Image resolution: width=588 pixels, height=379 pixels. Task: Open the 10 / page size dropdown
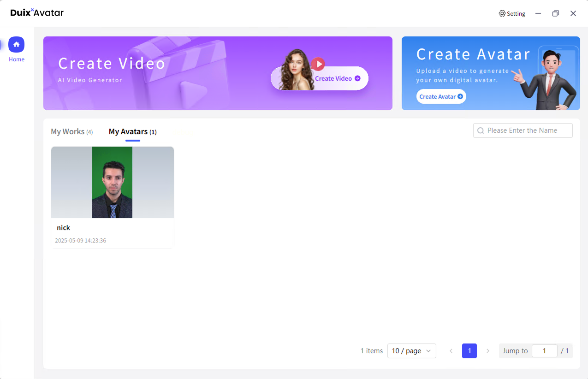pyautogui.click(x=411, y=351)
